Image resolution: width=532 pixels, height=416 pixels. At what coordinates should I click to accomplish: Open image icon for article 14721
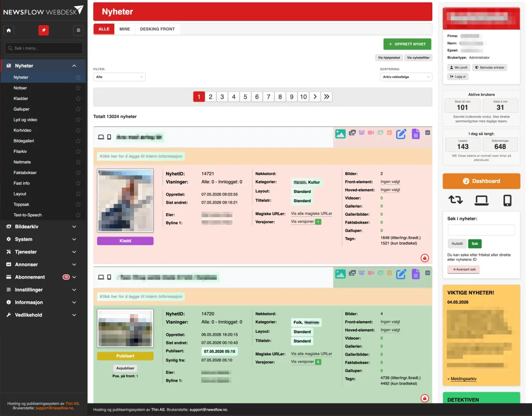tap(340, 134)
